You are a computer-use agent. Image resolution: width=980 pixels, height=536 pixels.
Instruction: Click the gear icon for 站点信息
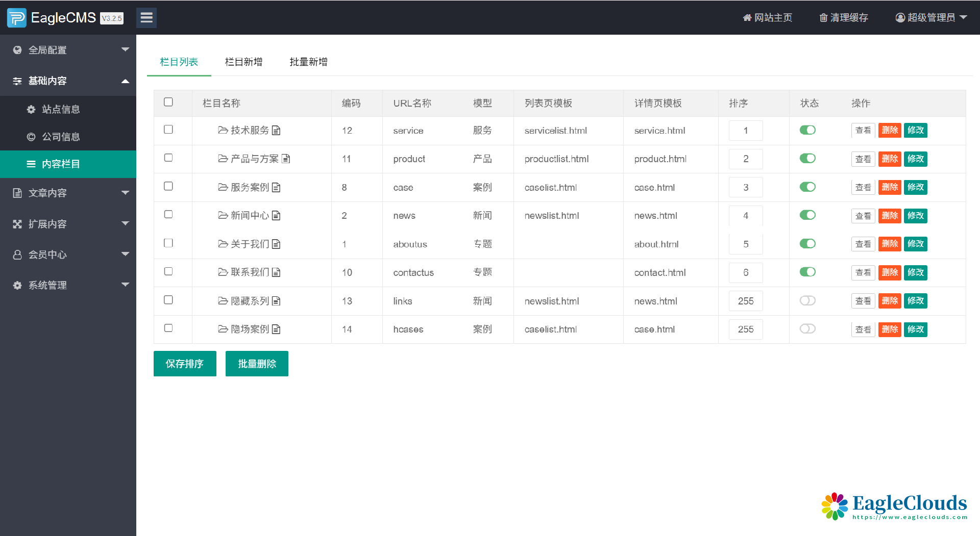click(x=31, y=109)
